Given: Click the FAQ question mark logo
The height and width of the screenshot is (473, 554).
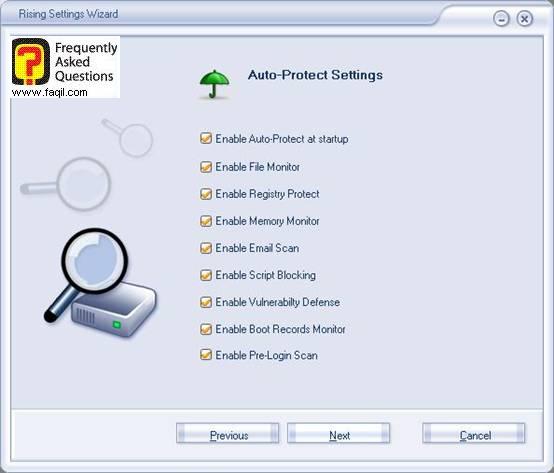Looking at the screenshot, I should pos(31,61).
